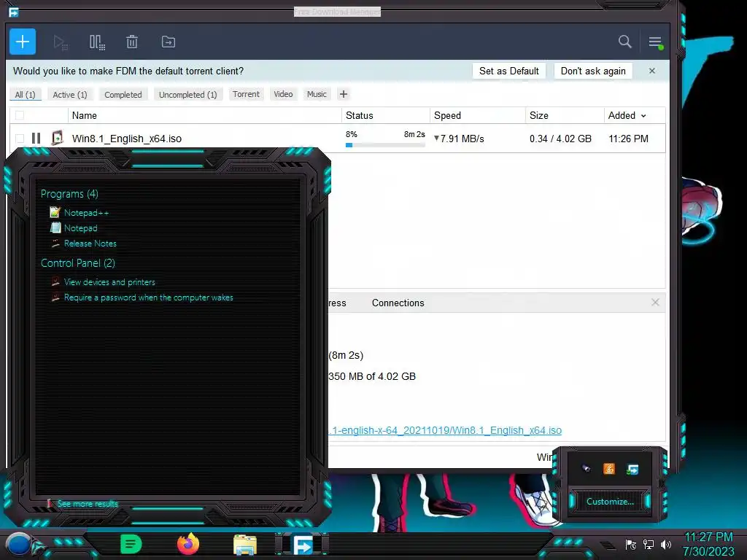The image size is (747, 560).
Task: Open Require a password when computer wakes
Action: tap(148, 297)
